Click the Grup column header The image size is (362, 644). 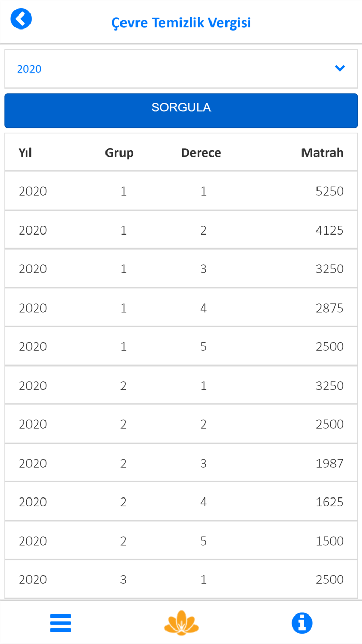119,153
